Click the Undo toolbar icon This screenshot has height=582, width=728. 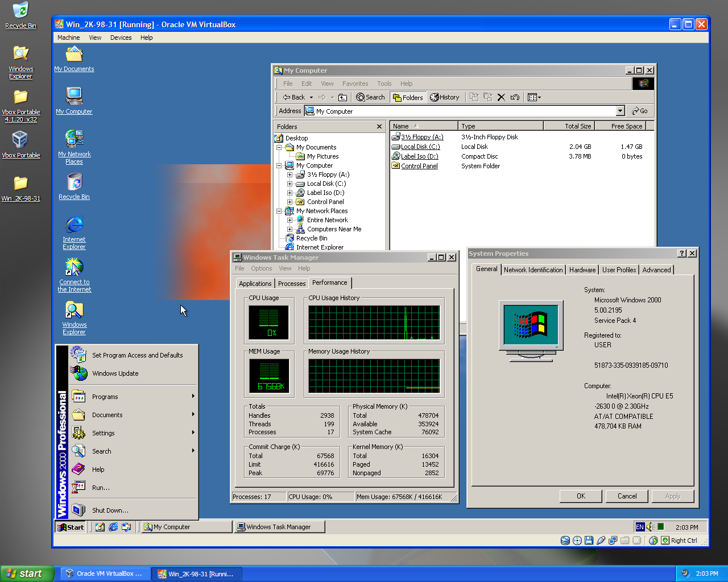[x=515, y=97]
